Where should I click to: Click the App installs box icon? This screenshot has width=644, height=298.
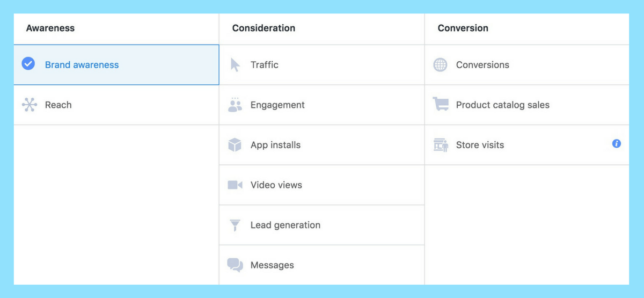pyautogui.click(x=235, y=145)
